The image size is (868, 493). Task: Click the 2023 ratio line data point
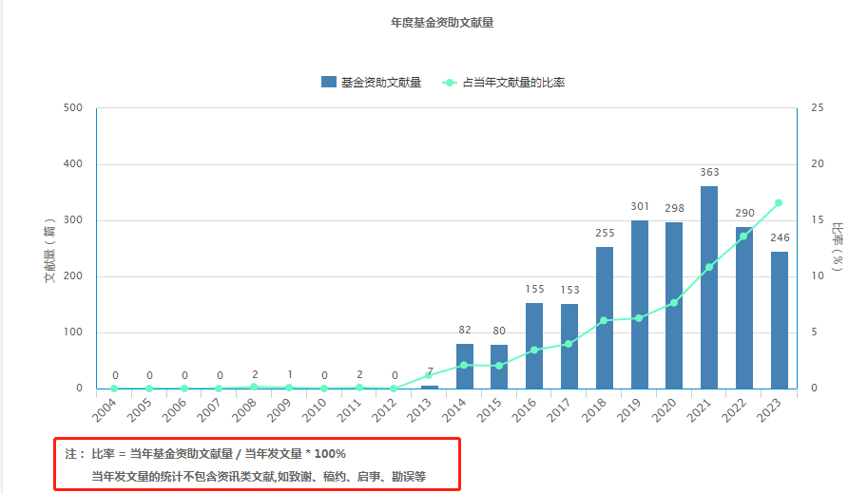tap(779, 203)
